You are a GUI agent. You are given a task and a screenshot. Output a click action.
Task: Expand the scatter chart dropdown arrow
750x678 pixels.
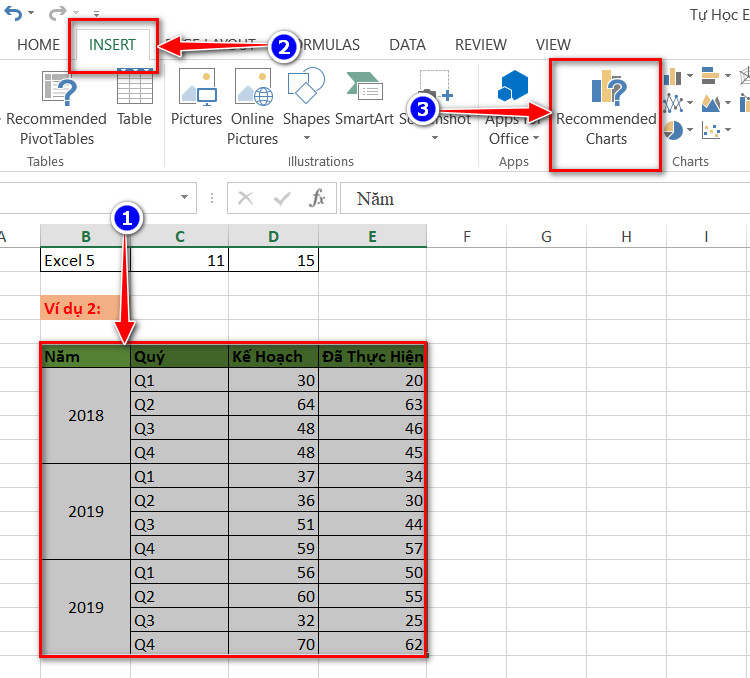point(728,129)
